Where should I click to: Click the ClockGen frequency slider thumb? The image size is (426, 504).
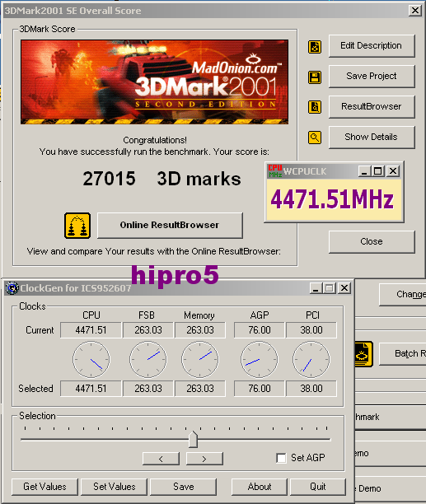[x=193, y=440]
